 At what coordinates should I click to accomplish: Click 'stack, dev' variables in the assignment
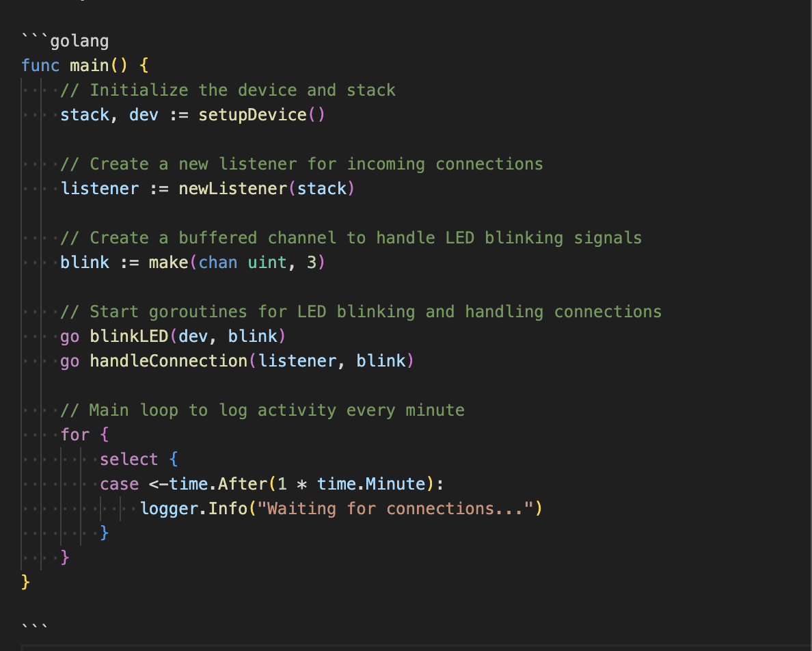pyautogui.click(x=109, y=114)
